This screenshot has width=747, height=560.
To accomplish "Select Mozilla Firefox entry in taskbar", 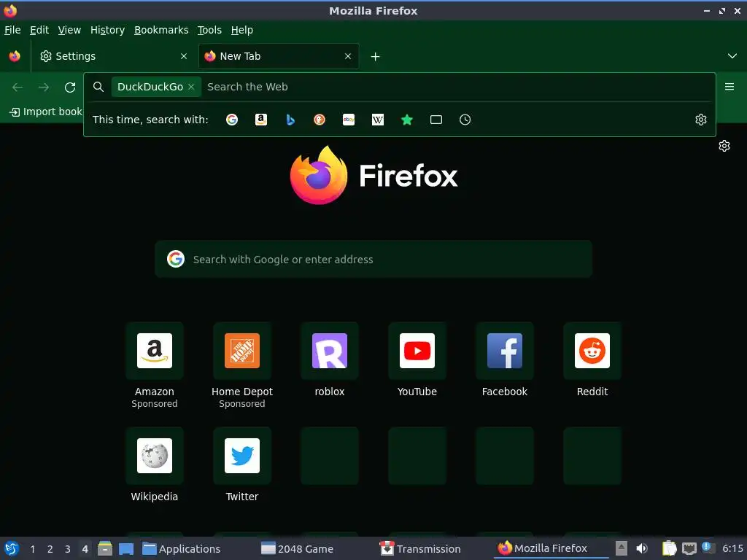I will pyautogui.click(x=551, y=548).
